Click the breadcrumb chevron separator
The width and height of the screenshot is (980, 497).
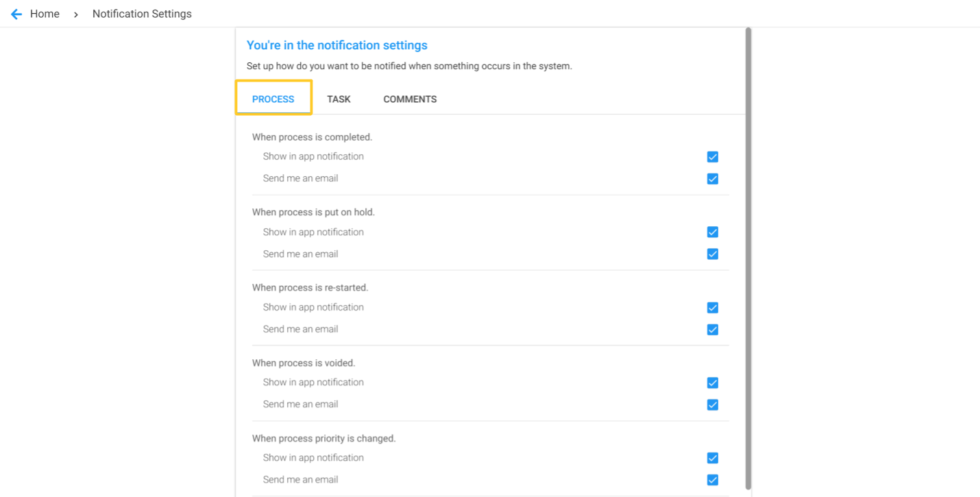(76, 14)
